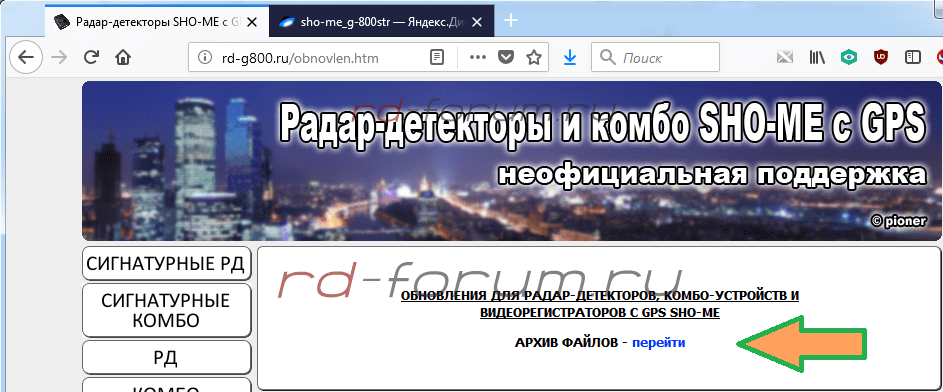Go back using the browser back arrow

click(x=26, y=58)
